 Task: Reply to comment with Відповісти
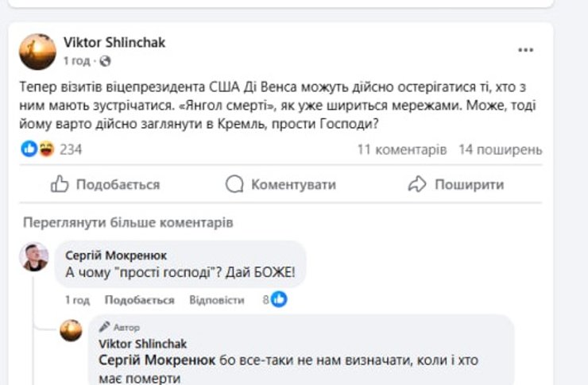[217, 300]
